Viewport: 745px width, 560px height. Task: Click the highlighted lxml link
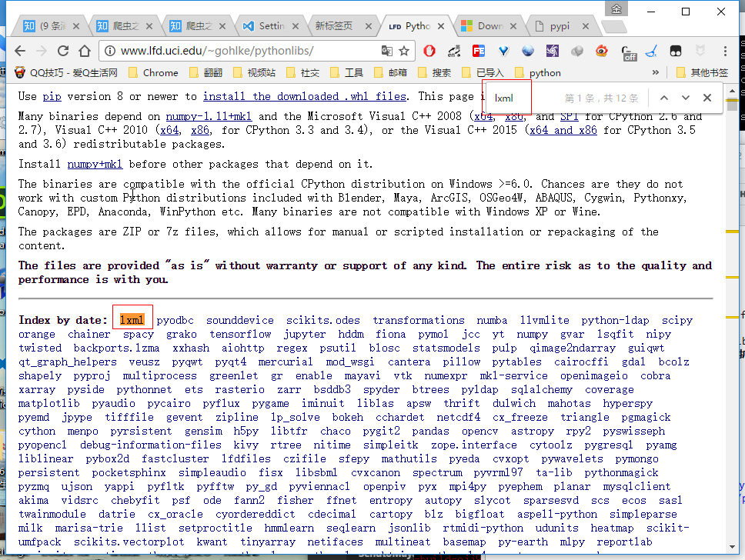(x=132, y=320)
